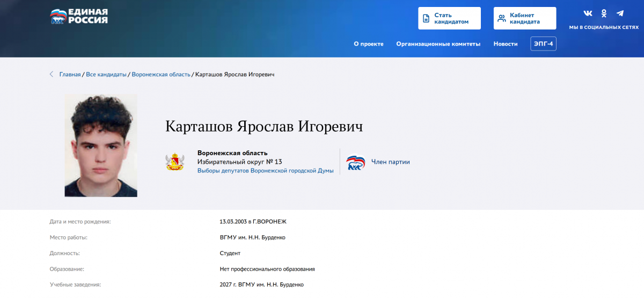644x298 pixels.
Task: Go to Главная breadcrumb link
Action: click(70, 75)
